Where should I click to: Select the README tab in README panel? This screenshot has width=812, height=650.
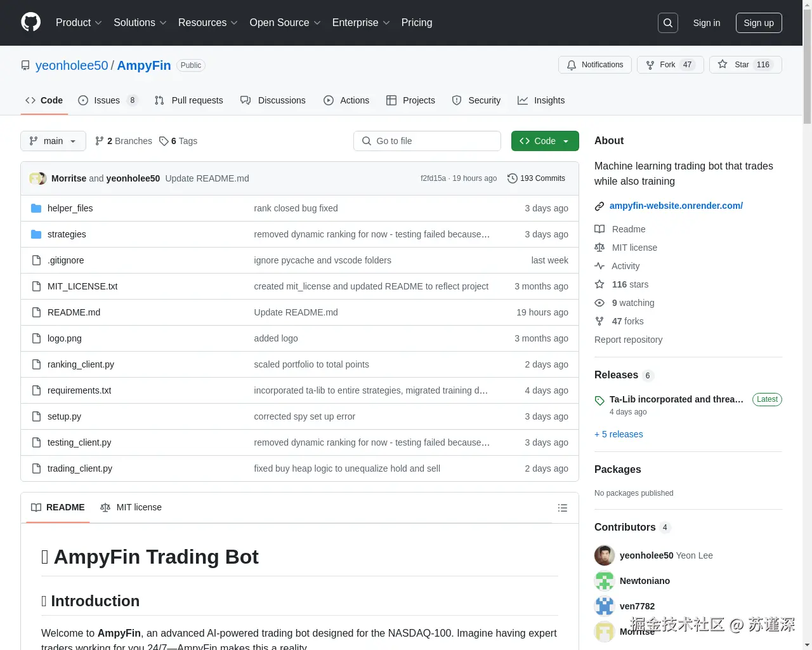point(58,507)
